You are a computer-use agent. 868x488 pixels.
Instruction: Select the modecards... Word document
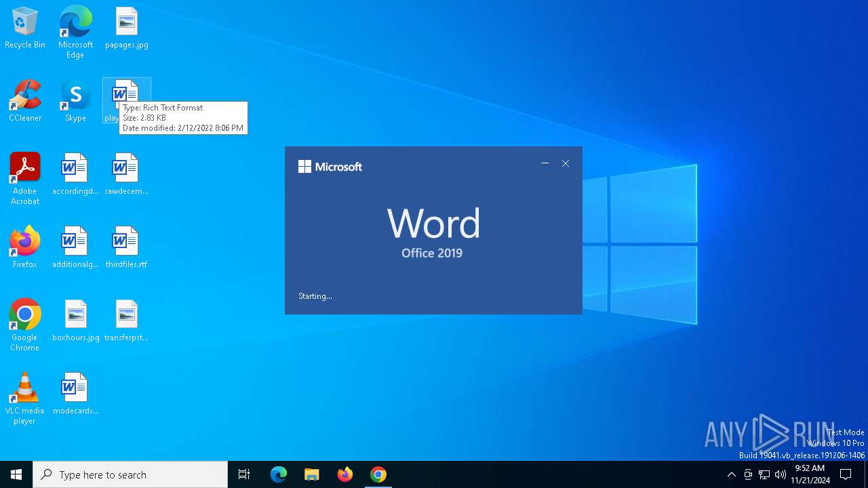click(x=75, y=394)
